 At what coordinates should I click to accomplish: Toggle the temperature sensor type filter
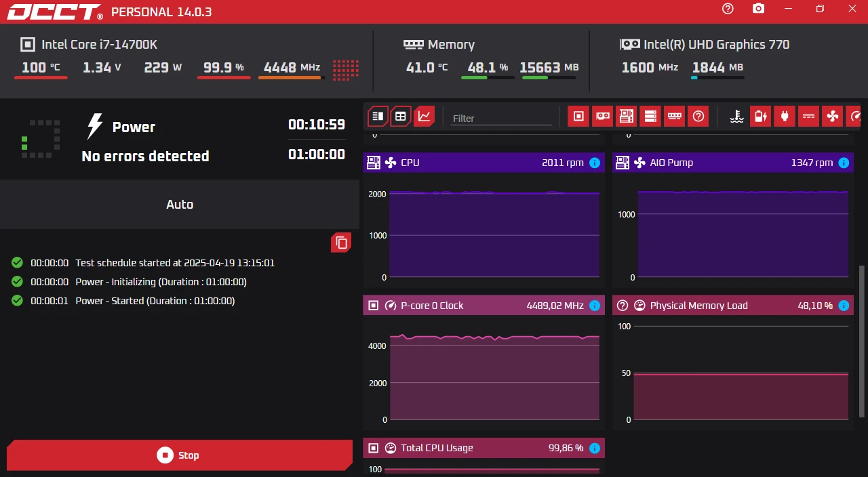pos(736,116)
